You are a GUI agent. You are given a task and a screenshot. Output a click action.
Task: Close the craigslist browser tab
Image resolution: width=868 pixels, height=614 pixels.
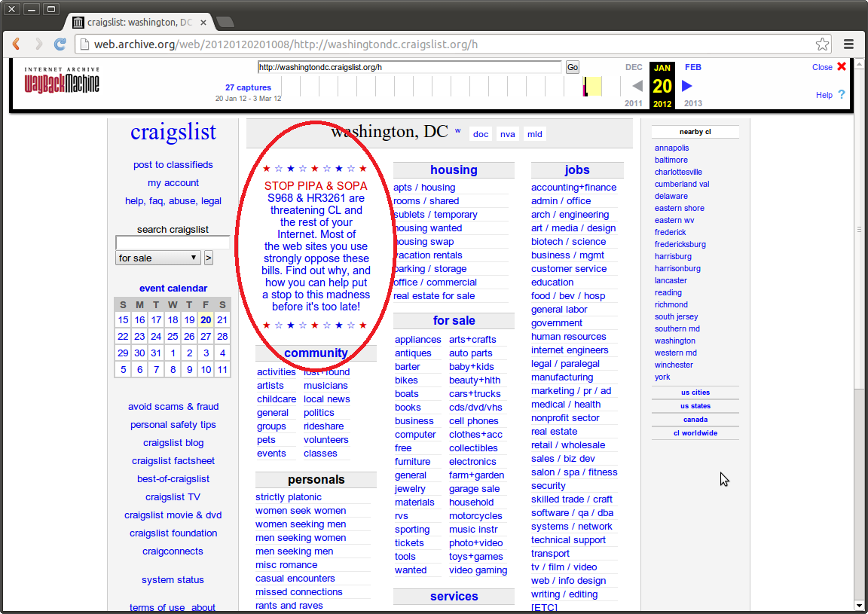click(x=203, y=23)
